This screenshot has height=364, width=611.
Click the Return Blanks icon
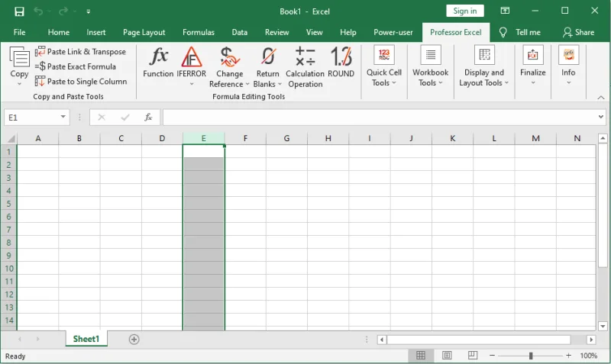[268, 56]
